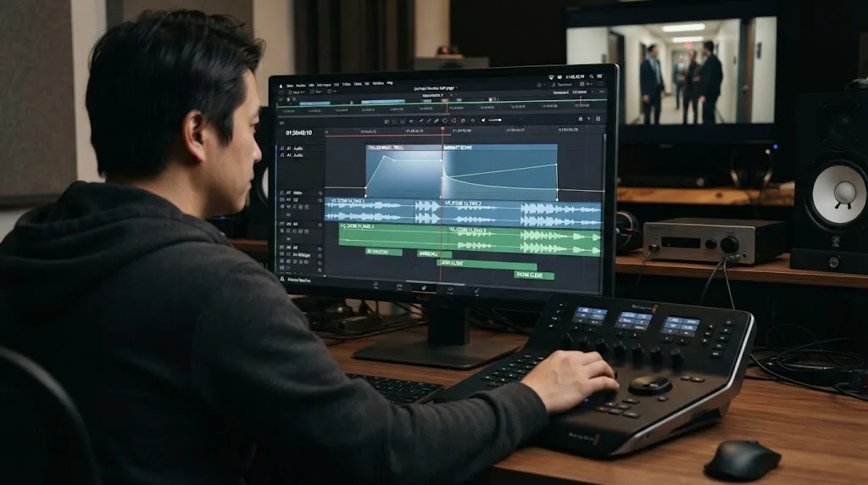
Task: Click the timecode display left of the ruler
Action: pos(299,133)
